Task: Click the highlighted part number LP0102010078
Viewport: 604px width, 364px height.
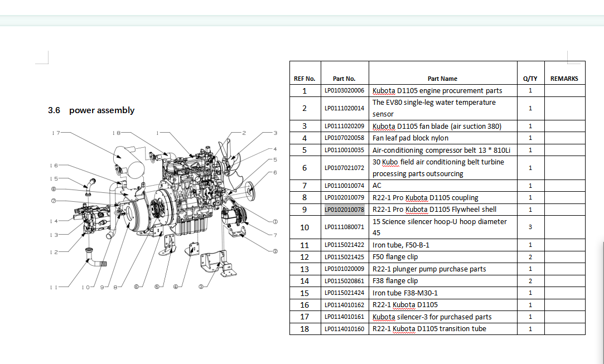Action: point(344,210)
